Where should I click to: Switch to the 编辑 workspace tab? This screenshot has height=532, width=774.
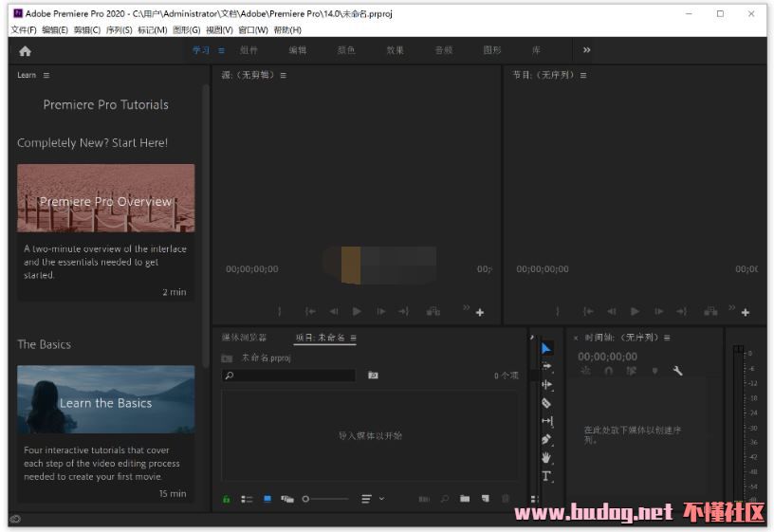[298, 50]
